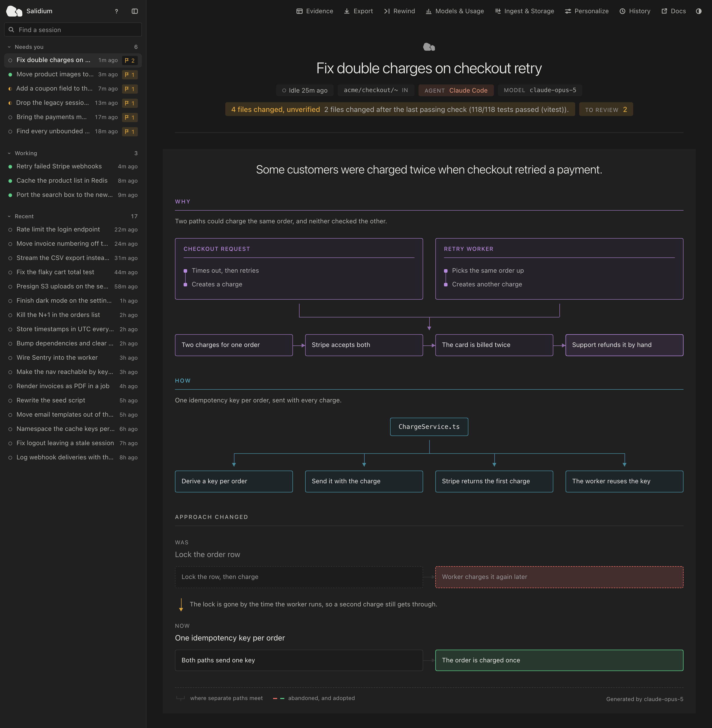Focus the Find a session field
The width and height of the screenshot is (712, 728).
pyautogui.click(x=73, y=30)
